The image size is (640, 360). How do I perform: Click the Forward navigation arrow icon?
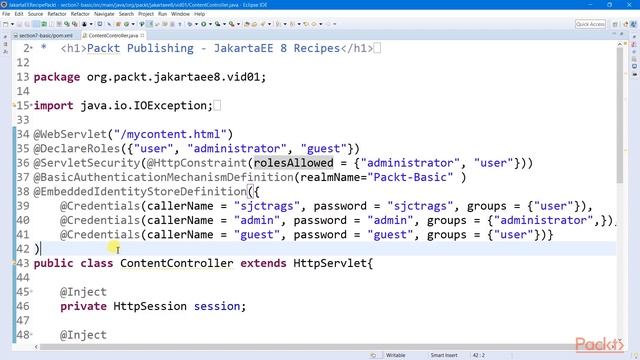point(328,24)
